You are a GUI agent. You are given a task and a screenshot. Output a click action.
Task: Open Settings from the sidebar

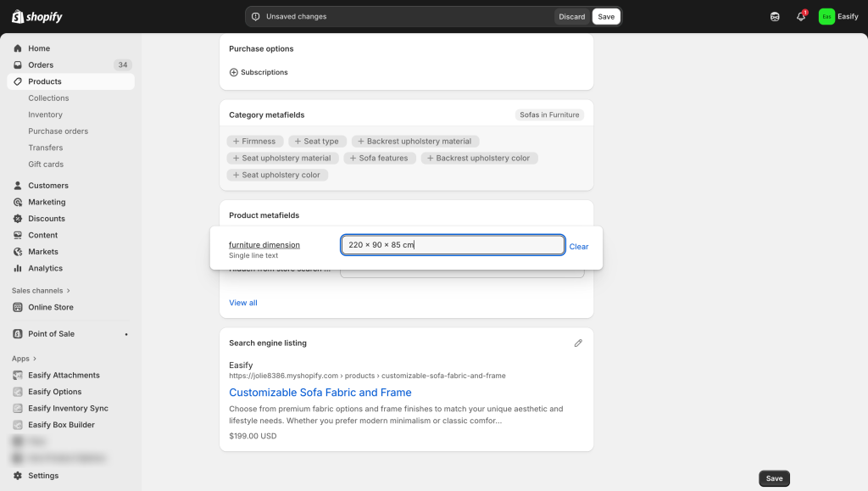point(42,476)
